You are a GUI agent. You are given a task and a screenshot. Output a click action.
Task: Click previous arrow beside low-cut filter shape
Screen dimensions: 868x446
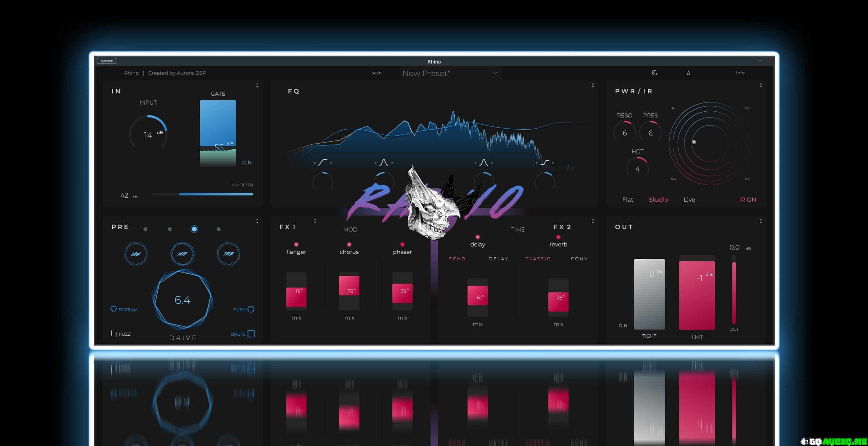(x=314, y=163)
